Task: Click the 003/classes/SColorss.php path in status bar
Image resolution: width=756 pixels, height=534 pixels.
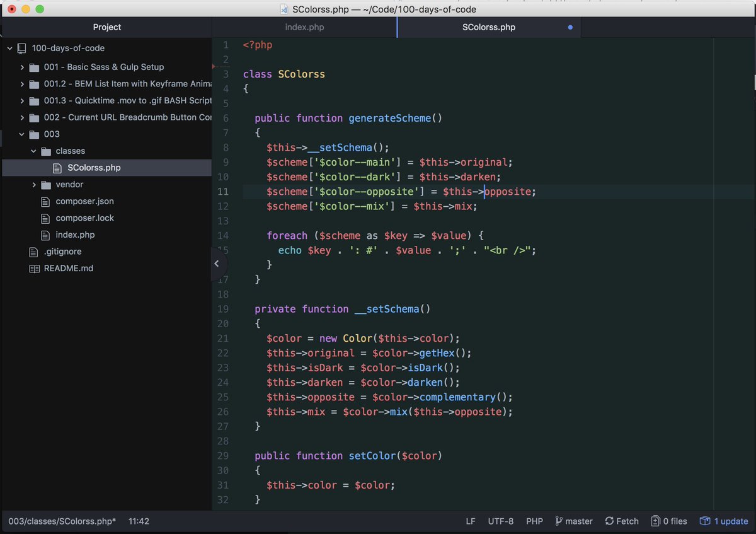Action: tap(62, 521)
